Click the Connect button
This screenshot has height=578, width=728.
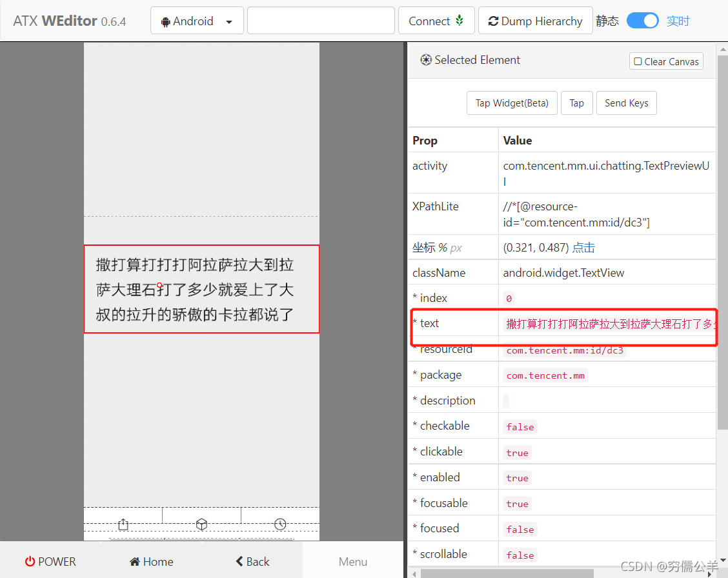pos(436,21)
